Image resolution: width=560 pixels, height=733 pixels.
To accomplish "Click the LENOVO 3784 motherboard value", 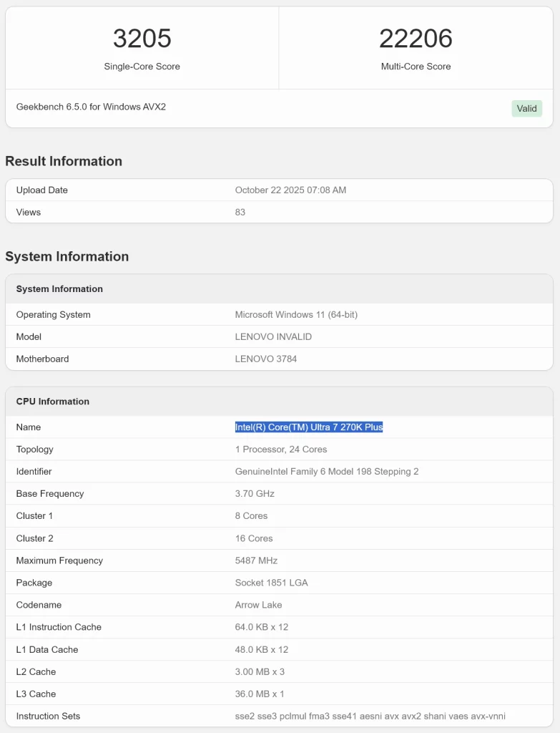I will pos(265,359).
